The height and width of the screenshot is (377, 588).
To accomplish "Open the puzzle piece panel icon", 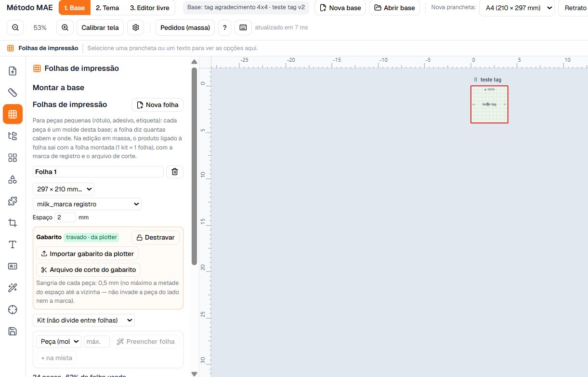I will point(13,201).
